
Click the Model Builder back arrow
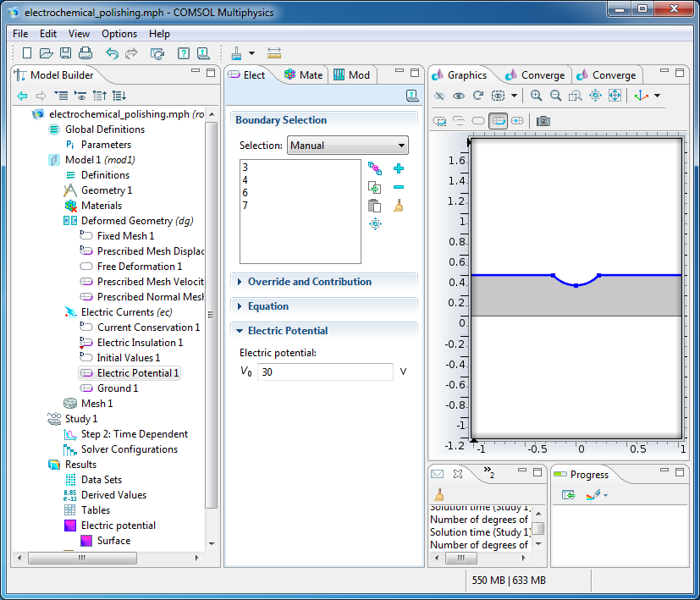(22, 96)
